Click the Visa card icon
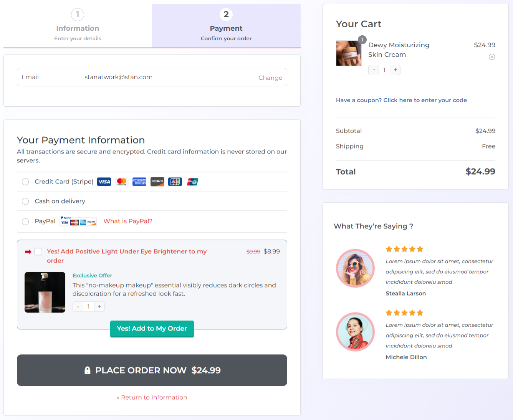 click(104, 182)
